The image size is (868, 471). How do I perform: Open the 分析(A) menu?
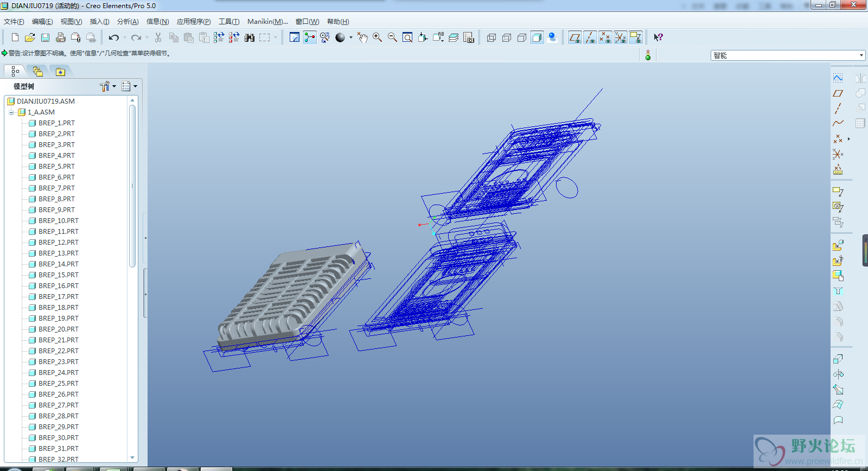[127, 22]
